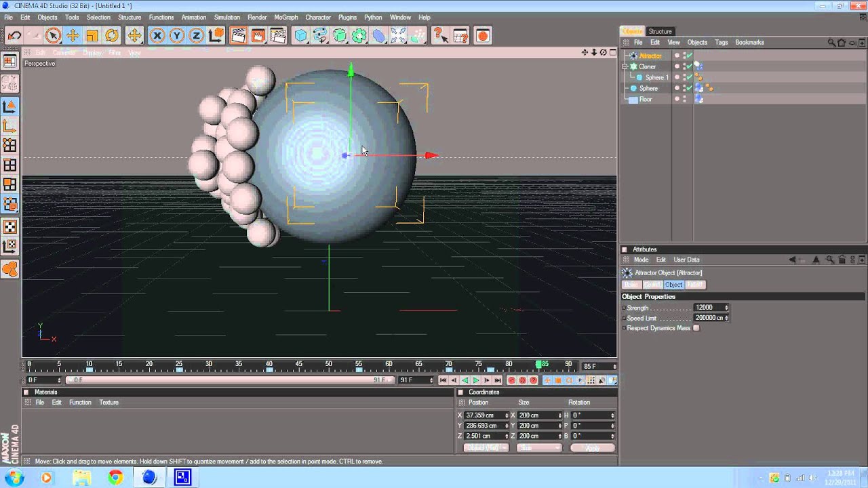This screenshot has height=488, width=868.
Task: Toggle the Sphere.1 enable checkmark
Action: point(690,77)
